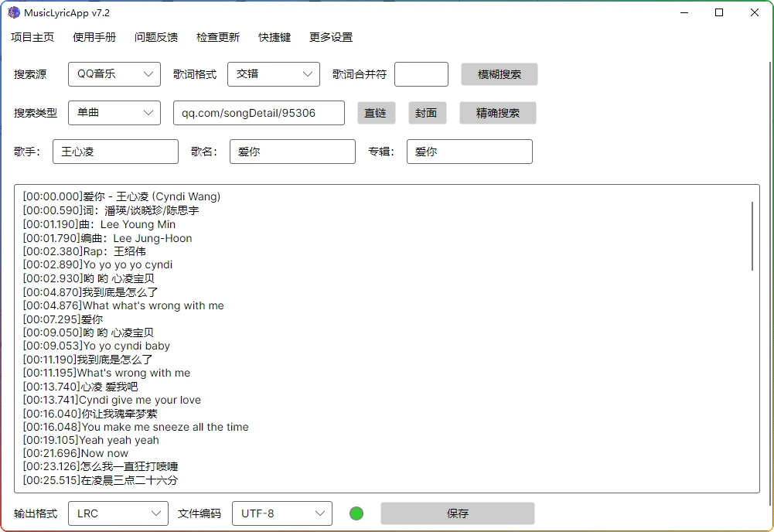Click lyric line '编曲：Lee Jung-Hoon'
This screenshot has width=774, height=532.
(x=136, y=238)
